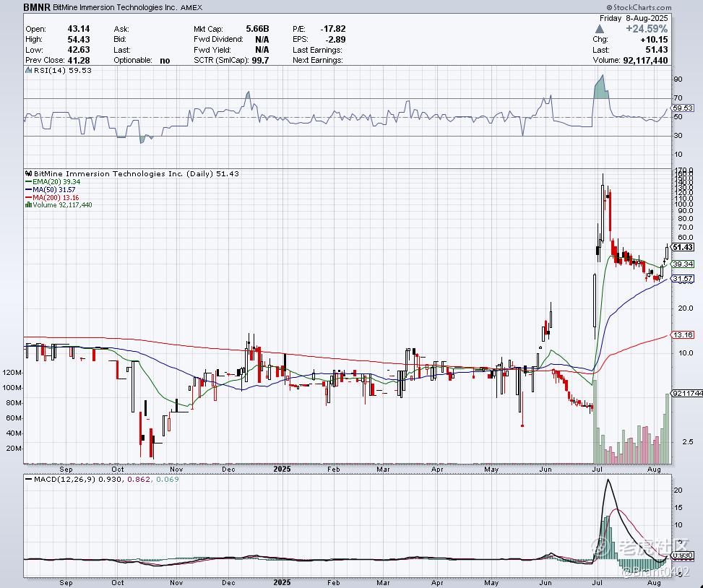Click the volume bars icon in the chart legend

coord(28,205)
